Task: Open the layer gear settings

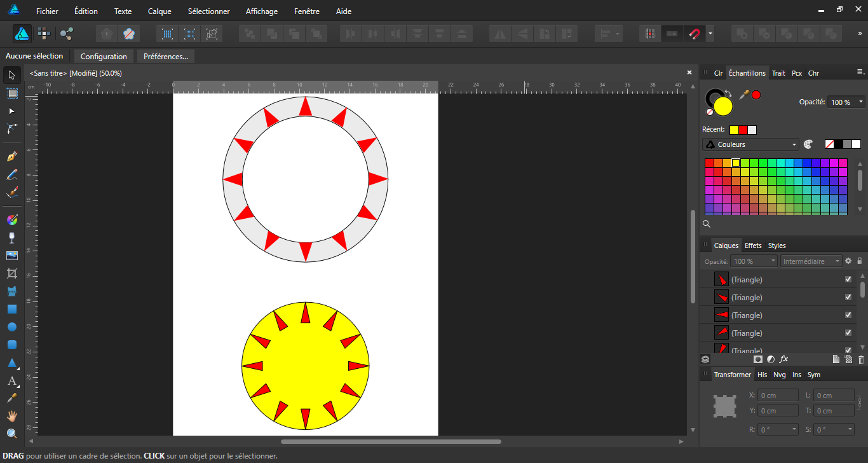Action: [848, 261]
